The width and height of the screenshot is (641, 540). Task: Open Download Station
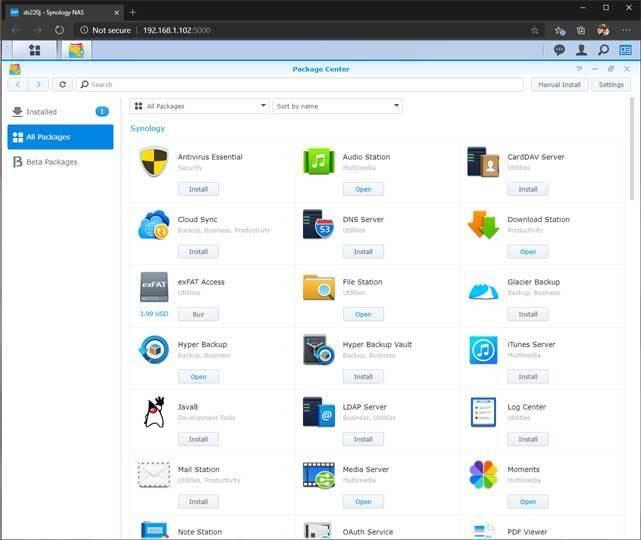point(528,252)
